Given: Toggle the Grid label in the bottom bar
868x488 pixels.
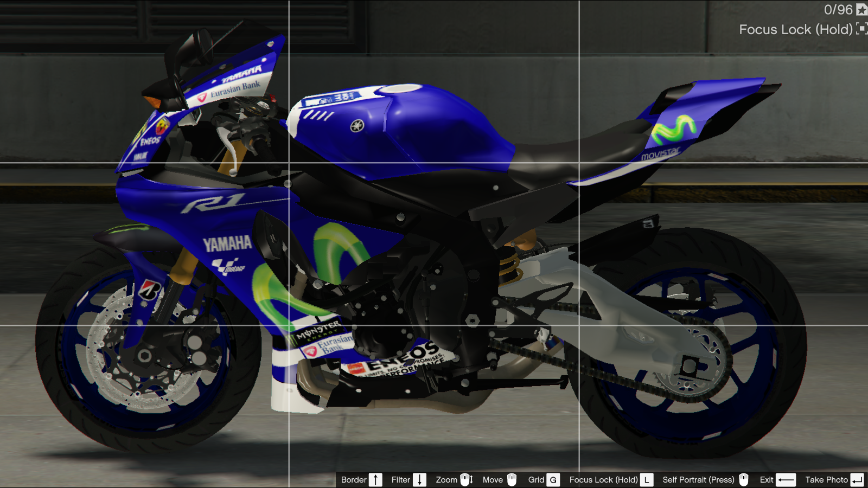Looking at the screenshot, I should [x=536, y=480].
